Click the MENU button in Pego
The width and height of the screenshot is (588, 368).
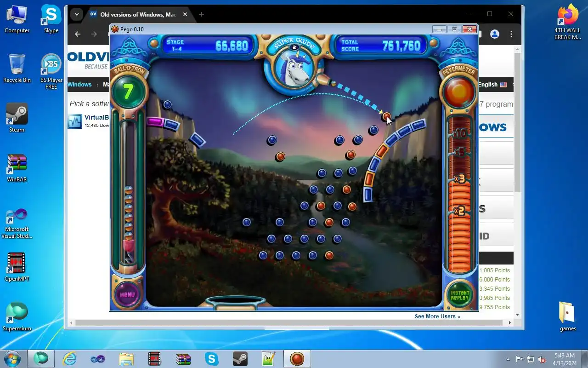tap(127, 294)
